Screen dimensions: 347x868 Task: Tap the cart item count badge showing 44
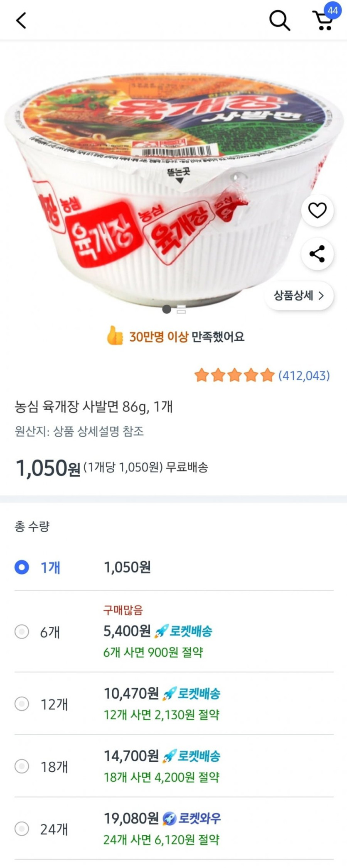coord(332,10)
